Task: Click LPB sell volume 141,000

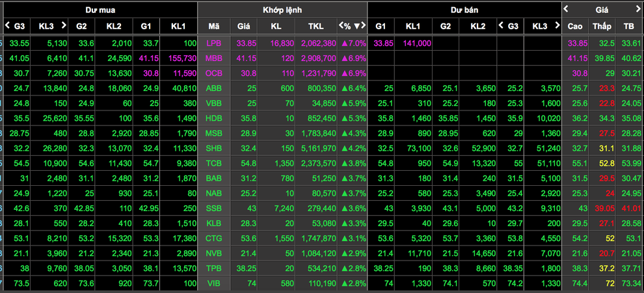Action: tap(418, 44)
